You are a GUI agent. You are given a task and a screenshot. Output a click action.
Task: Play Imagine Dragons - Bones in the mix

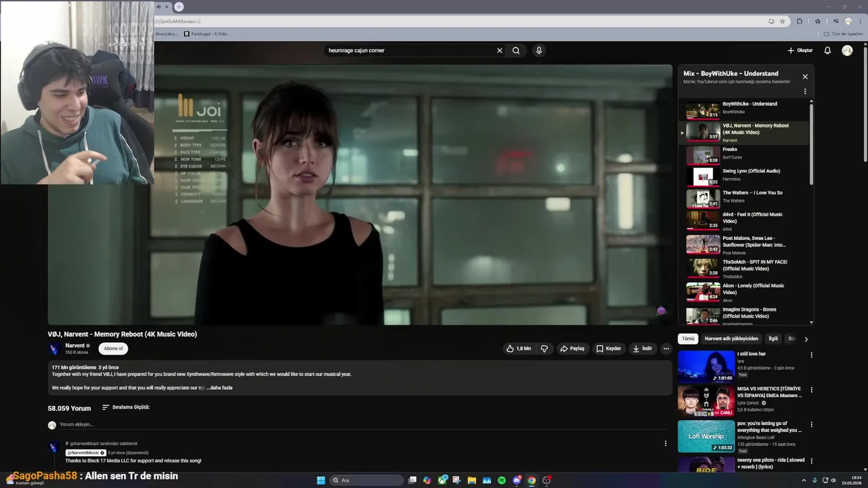(x=744, y=315)
